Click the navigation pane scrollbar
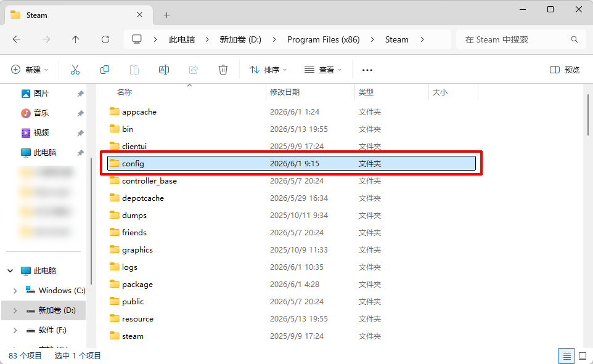This screenshot has height=364, width=593. coord(91,221)
